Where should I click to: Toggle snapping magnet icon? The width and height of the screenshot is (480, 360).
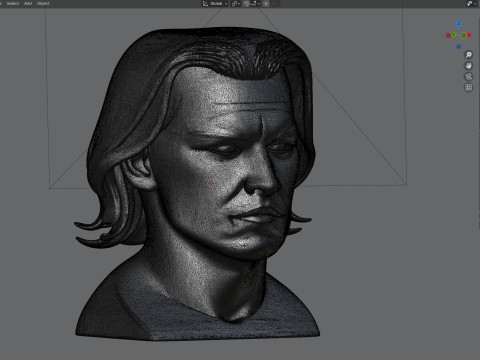(247, 4)
